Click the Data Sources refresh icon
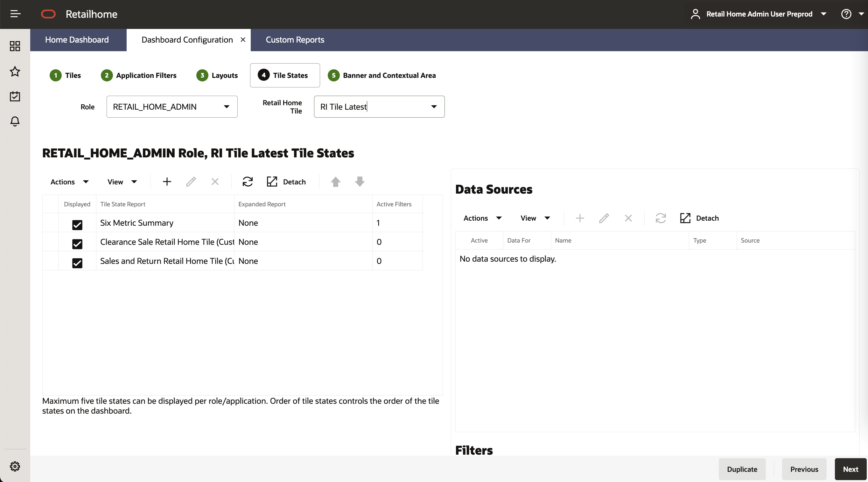The width and height of the screenshot is (868, 482). (x=661, y=218)
